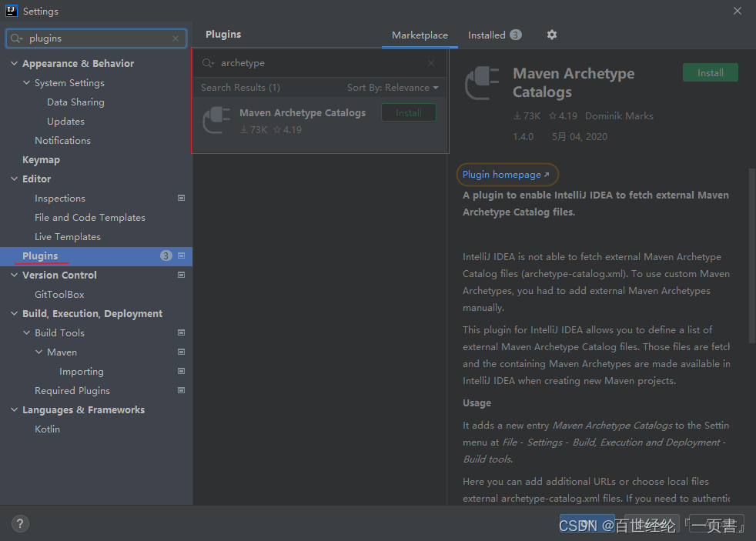The width and height of the screenshot is (756, 541).
Task: Open Required Plugins settings
Action: [x=72, y=391]
